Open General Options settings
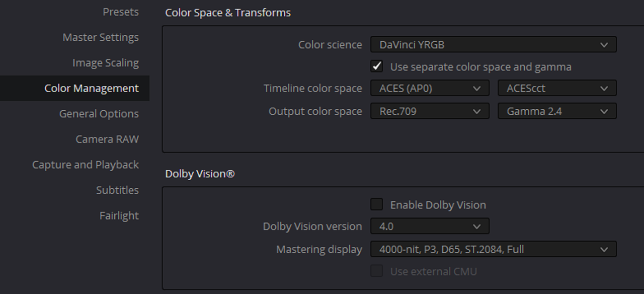This screenshot has height=294, width=644. coord(99,114)
